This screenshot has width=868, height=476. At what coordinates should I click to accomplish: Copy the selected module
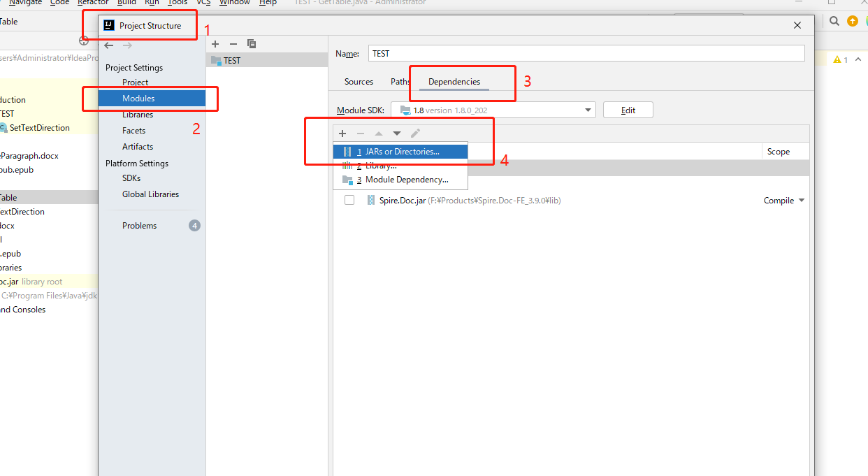pyautogui.click(x=252, y=44)
